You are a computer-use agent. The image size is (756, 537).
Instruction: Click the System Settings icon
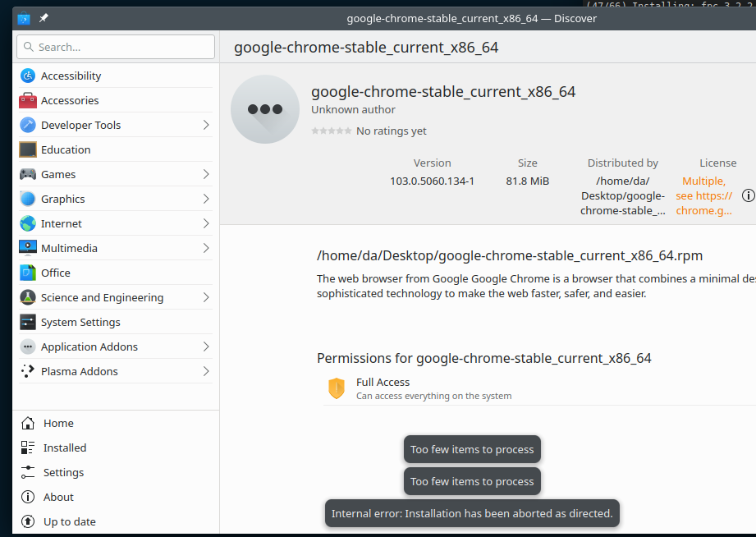[28, 322]
